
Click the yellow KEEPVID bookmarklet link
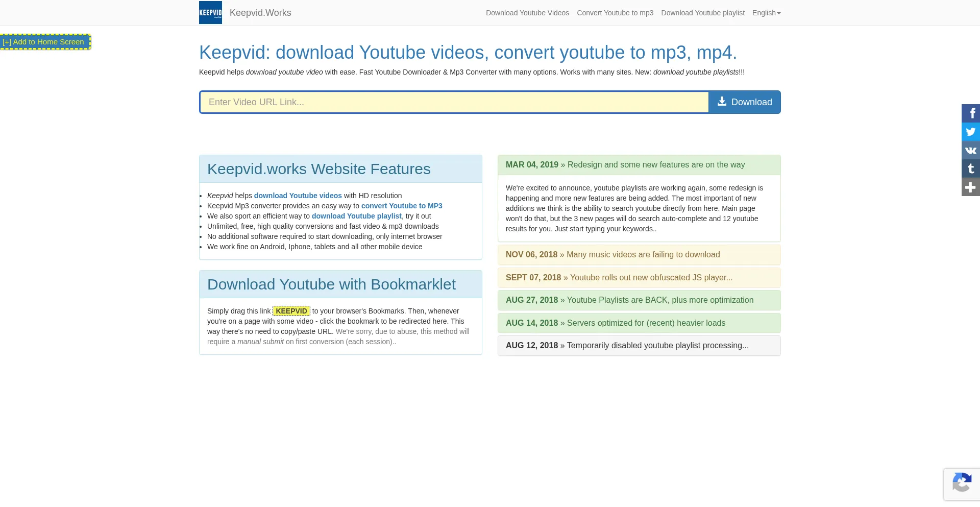291,311
